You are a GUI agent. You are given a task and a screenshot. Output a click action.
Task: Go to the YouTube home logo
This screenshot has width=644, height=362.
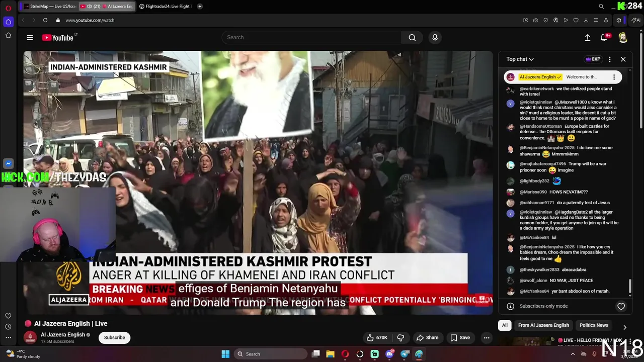coord(57,37)
